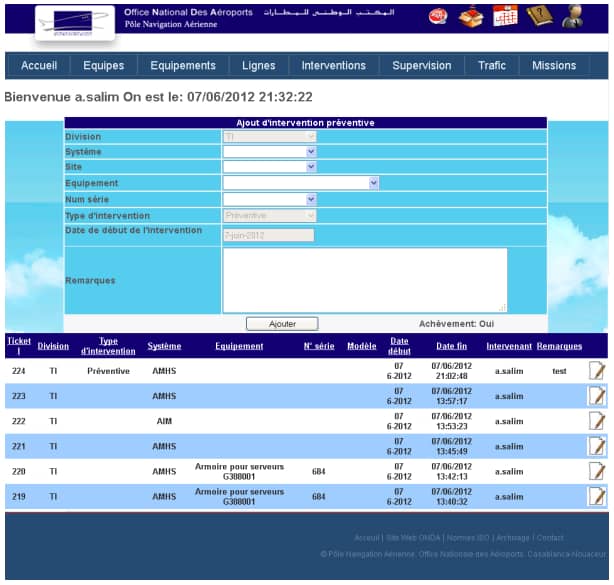614x585 pixels.
Task: Click the red speech bubble header icon
Action: pos(438,17)
